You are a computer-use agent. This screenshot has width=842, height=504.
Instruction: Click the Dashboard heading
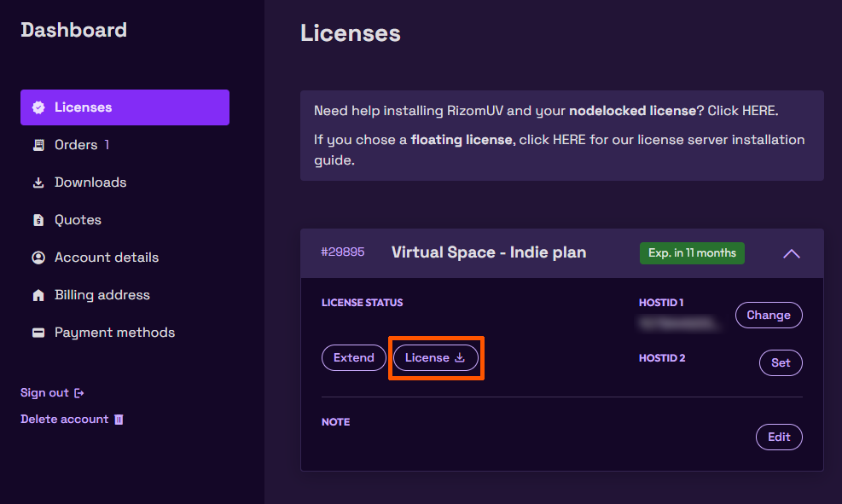(x=74, y=30)
